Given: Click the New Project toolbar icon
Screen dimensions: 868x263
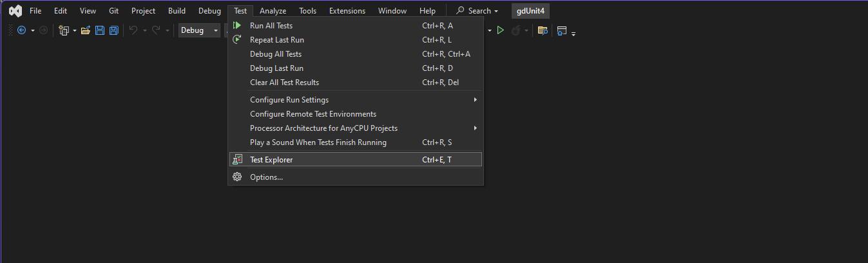Looking at the screenshot, I should coord(64,30).
